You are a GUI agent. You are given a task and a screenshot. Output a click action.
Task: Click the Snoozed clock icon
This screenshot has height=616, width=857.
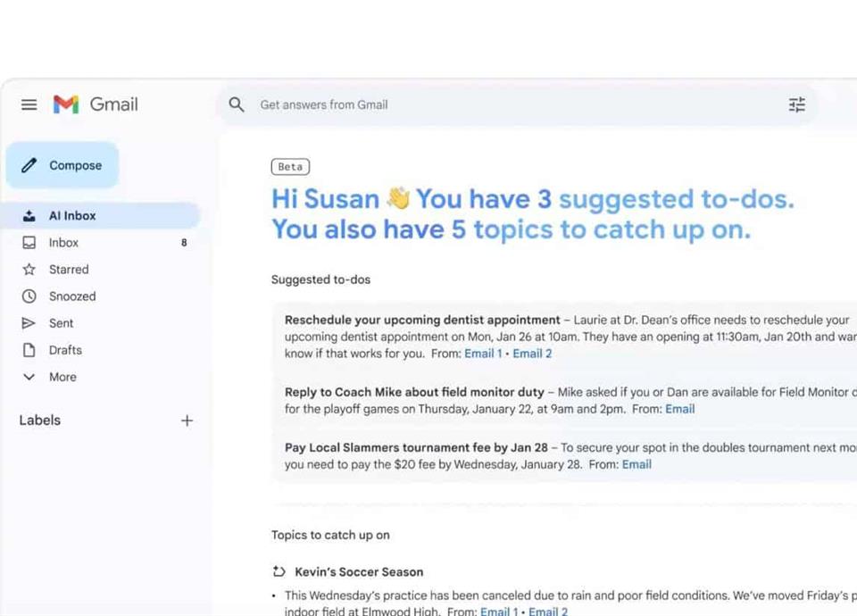pyautogui.click(x=29, y=296)
